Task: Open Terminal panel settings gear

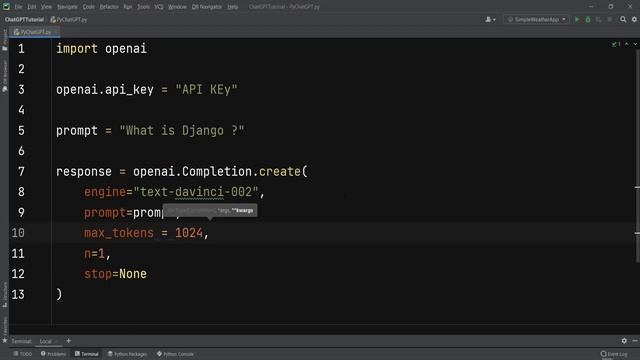Action: click(624, 341)
